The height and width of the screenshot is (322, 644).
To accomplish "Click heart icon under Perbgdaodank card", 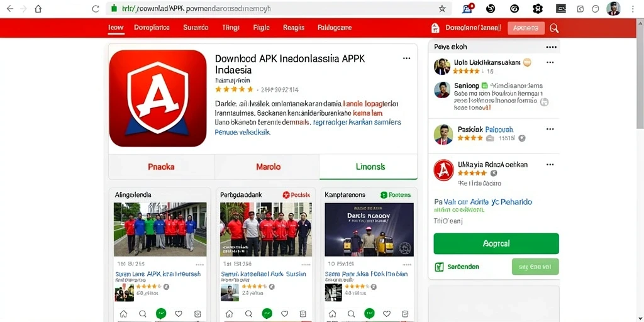I will pos(284,314).
